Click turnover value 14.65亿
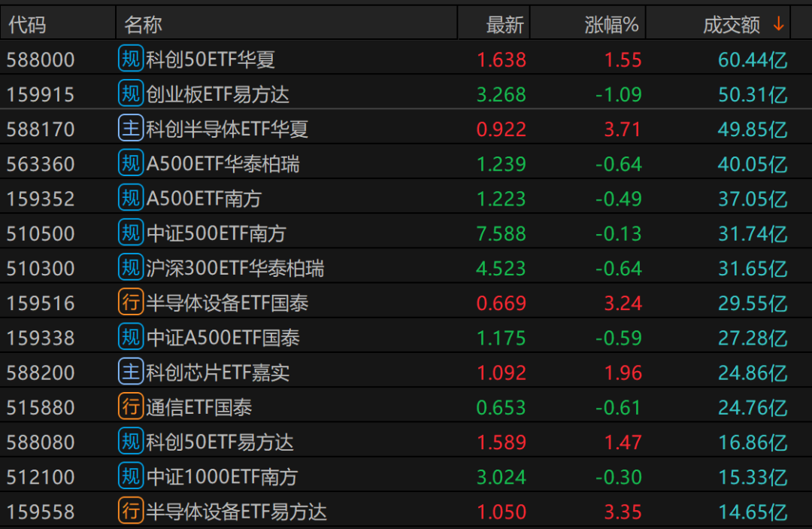This screenshot has width=812, height=529. [x=753, y=512]
